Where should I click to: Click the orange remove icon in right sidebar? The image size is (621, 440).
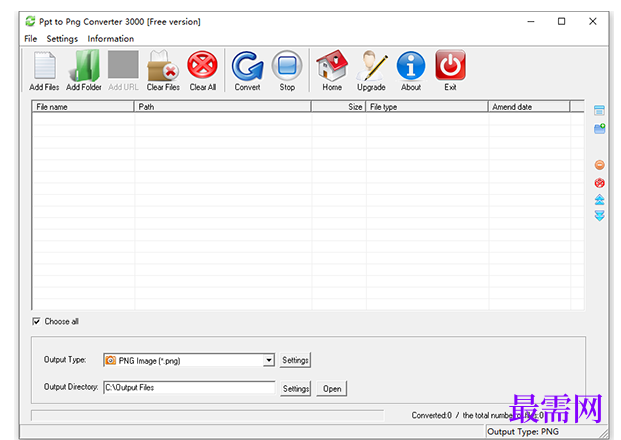coord(600,165)
